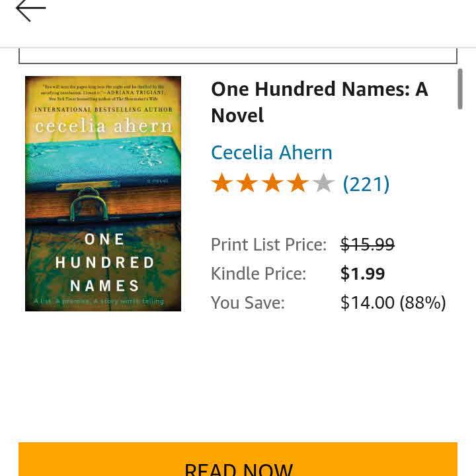Click the vertical scrollbar thumb
Viewport: 476px width, 476px height.
click(x=460, y=89)
